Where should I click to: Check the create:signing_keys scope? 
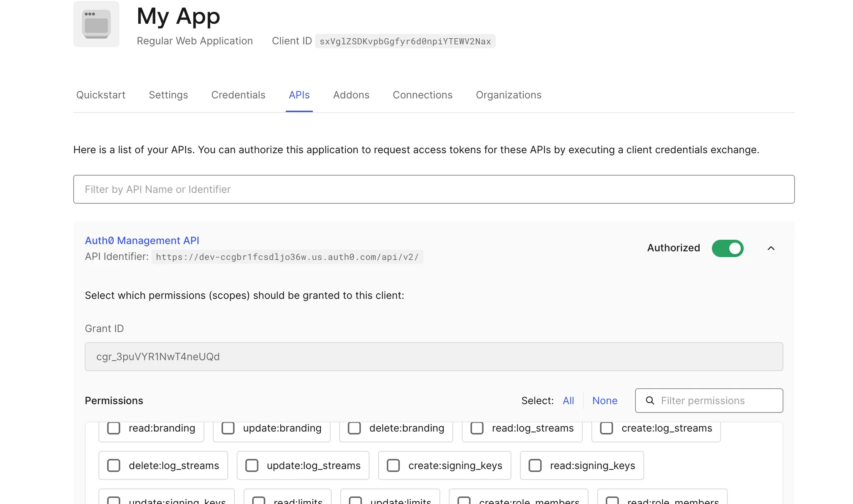coord(393,465)
